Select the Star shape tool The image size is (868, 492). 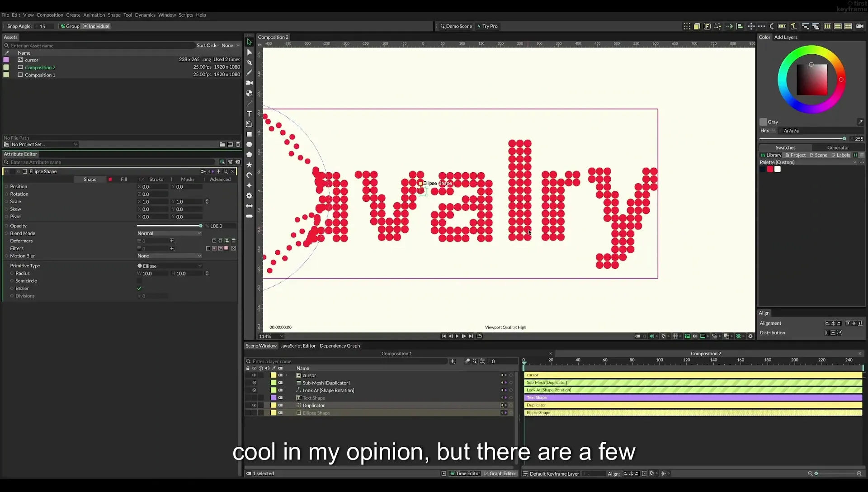tap(249, 165)
